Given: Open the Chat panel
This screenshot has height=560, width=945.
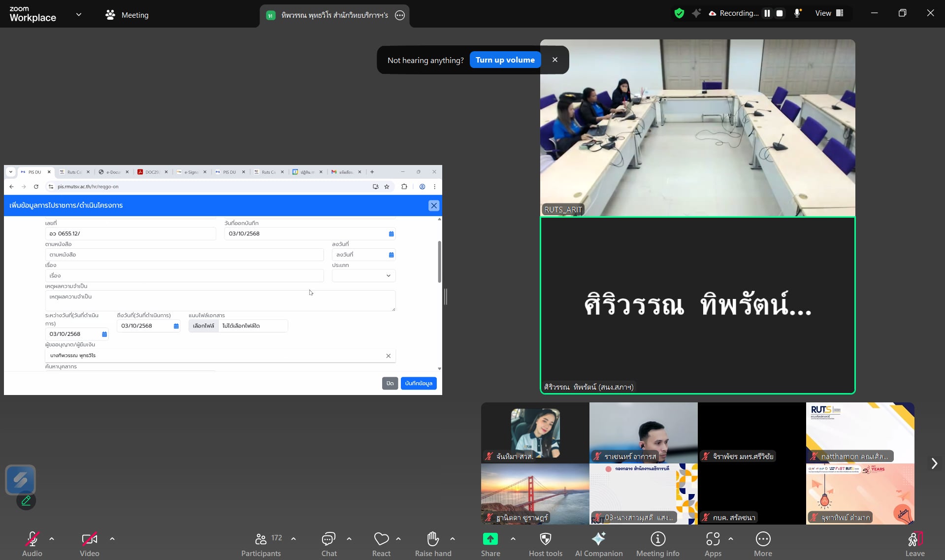Looking at the screenshot, I should click(328, 544).
